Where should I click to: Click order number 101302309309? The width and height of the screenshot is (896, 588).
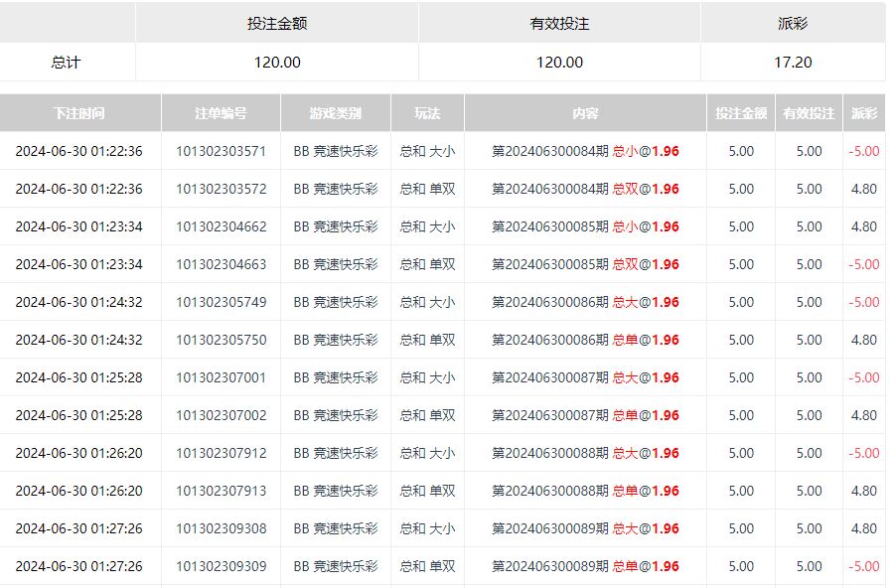221,566
